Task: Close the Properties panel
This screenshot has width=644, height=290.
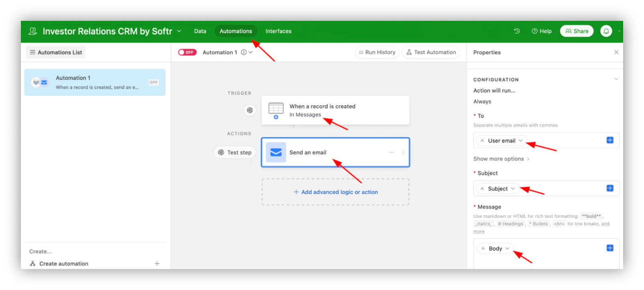Action: point(616,52)
